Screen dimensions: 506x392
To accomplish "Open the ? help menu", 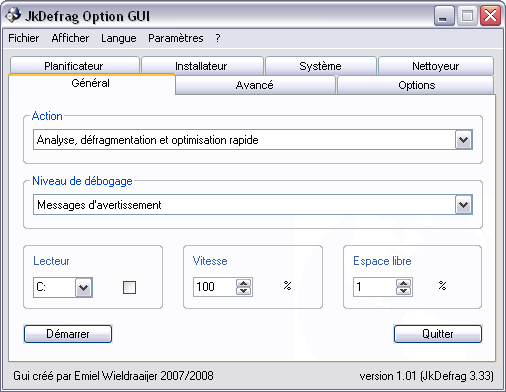I will tap(218, 38).
